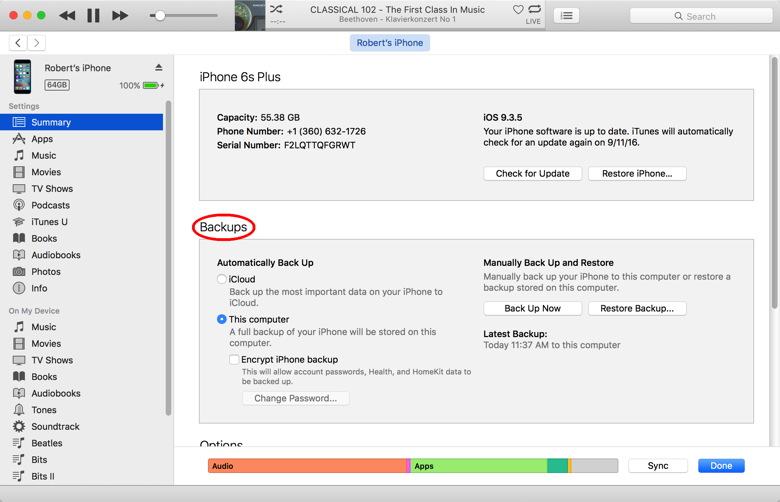The image size is (780, 502).
Task: Toggle the repeat icon
Action: pos(534,9)
